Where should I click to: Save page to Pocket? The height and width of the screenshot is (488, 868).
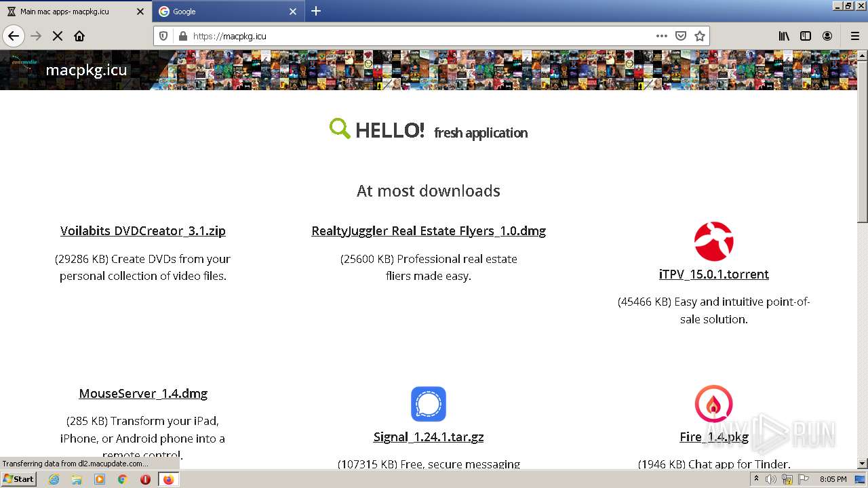[681, 36]
